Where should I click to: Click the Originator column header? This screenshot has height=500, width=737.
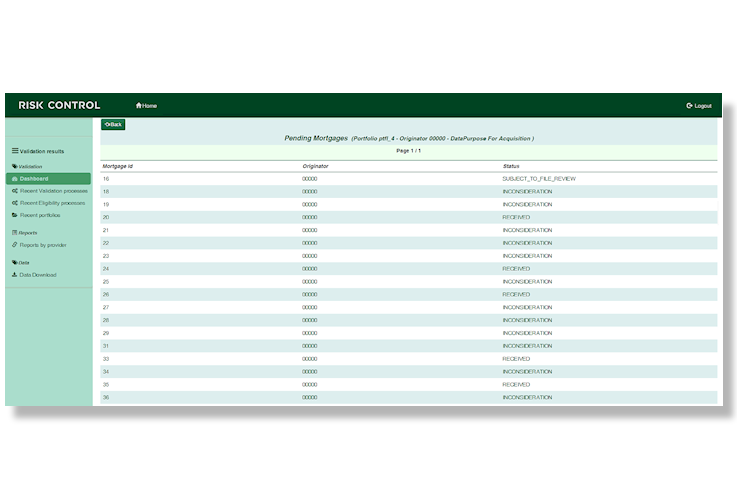[315, 166]
